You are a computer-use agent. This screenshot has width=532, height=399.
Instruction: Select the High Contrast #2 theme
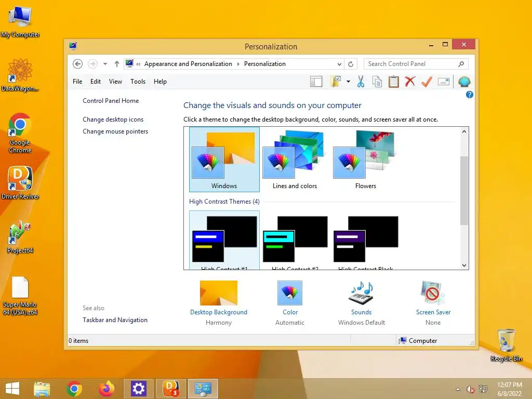(x=295, y=240)
